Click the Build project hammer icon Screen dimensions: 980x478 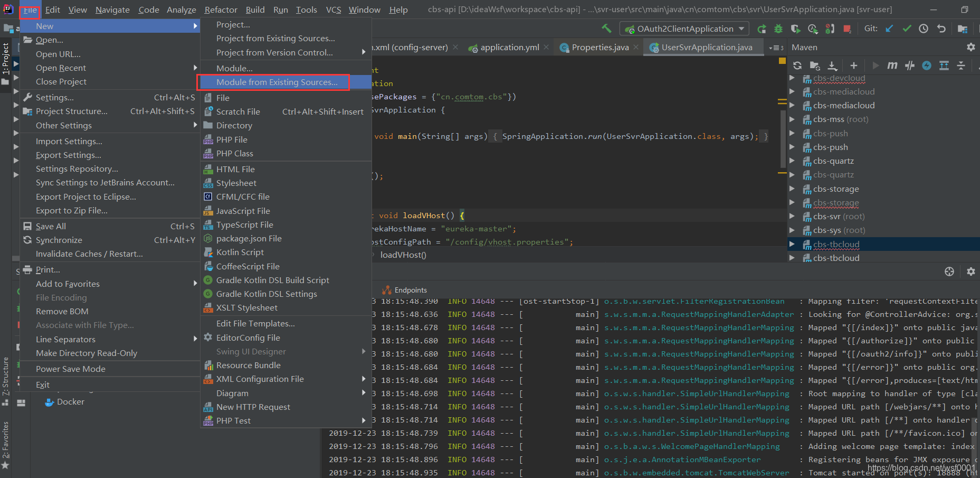coord(607,29)
